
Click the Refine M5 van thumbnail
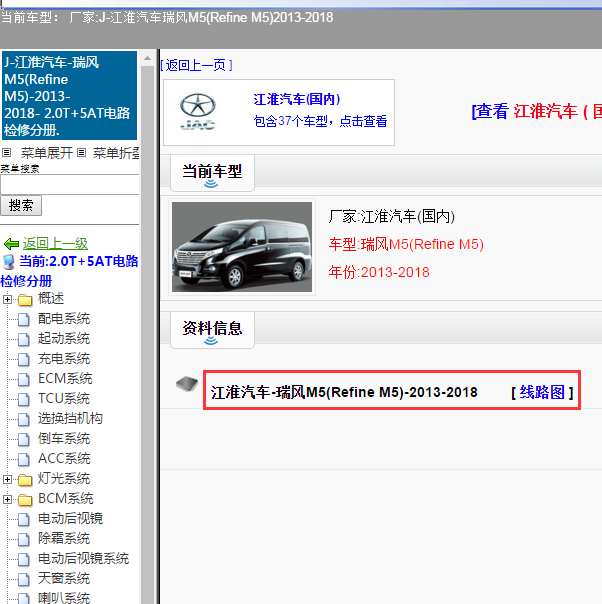pyautogui.click(x=242, y=247)
